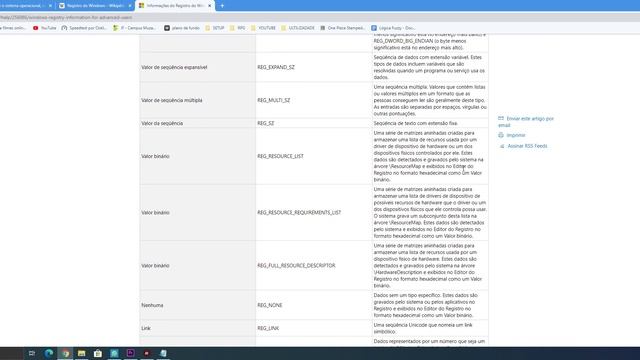Open the plano de fundo bookmark
Image resolution: width=640 pixels, height=360 pixels.
tap(182, 28)
